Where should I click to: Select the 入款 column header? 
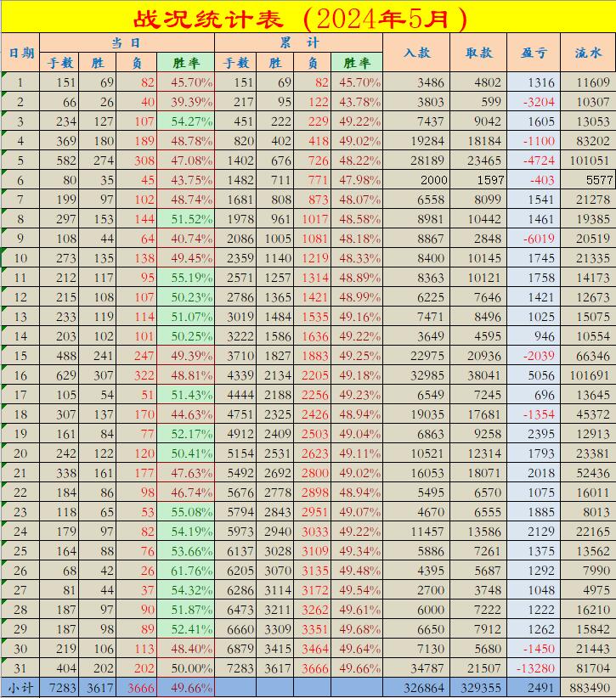(416, 53)
